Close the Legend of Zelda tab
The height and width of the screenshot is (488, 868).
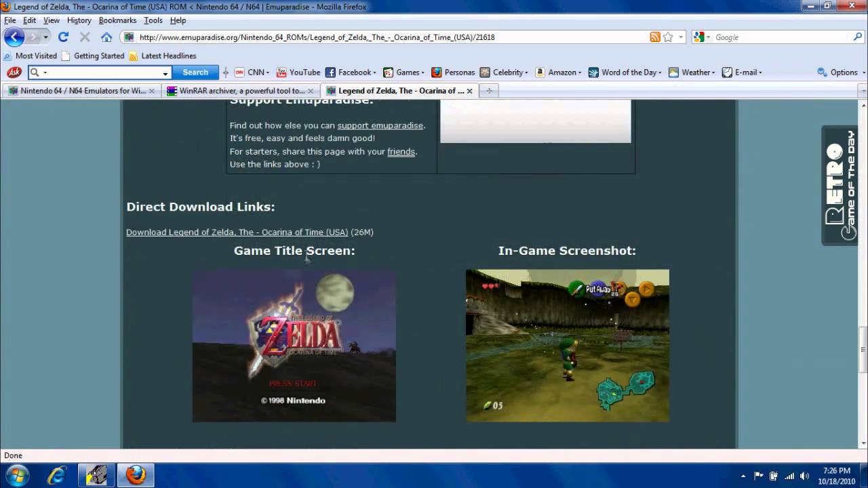tap(469, 91)
